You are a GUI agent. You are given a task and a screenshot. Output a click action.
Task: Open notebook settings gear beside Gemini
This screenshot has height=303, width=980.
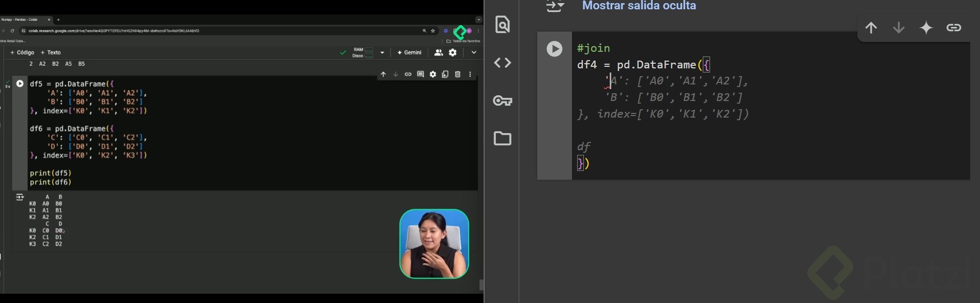click(453, 52)
